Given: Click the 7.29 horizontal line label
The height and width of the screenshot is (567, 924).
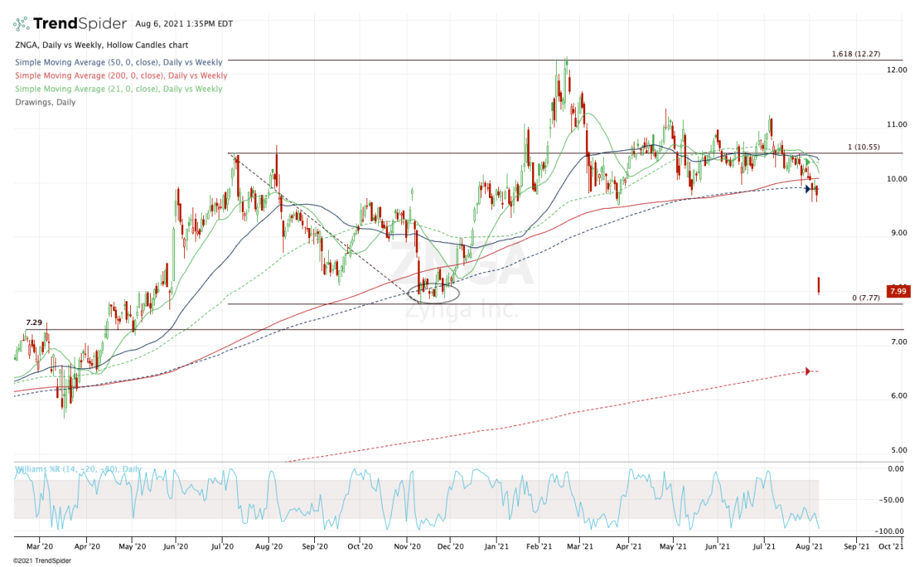Looking at the screenshot, I should (33, 322).
